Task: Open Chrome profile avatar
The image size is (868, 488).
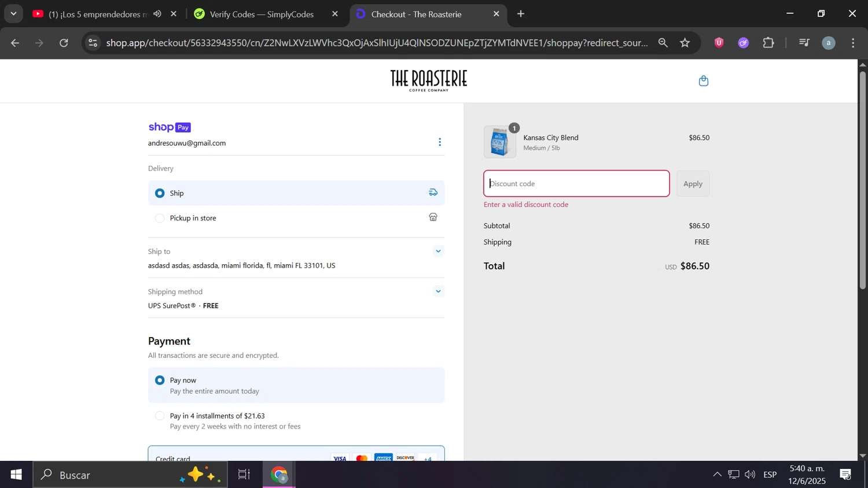Action: click(x=829, y=43)
